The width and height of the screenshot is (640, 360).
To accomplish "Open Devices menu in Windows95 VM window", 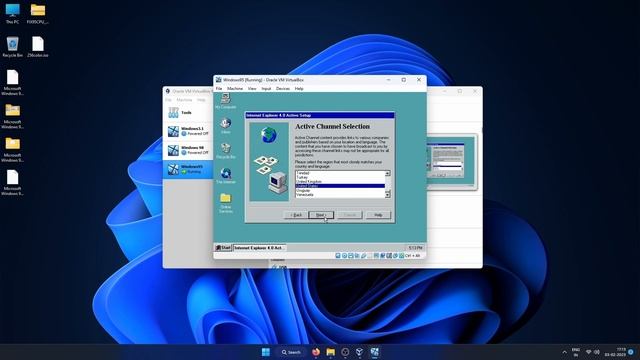I will pos(282,88).
